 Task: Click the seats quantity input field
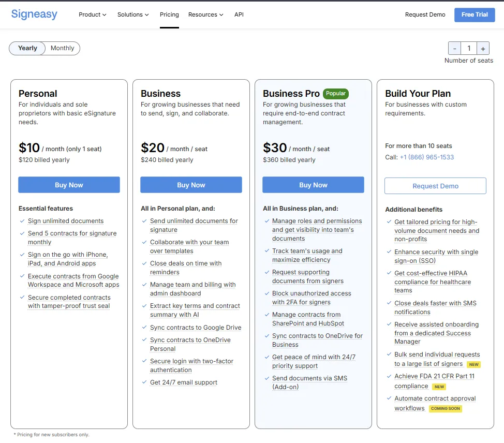[x=469, y=48]
